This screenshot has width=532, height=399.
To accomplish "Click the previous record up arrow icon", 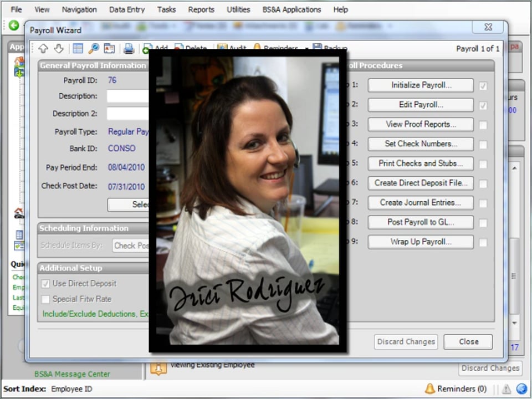I will (43, 49).
